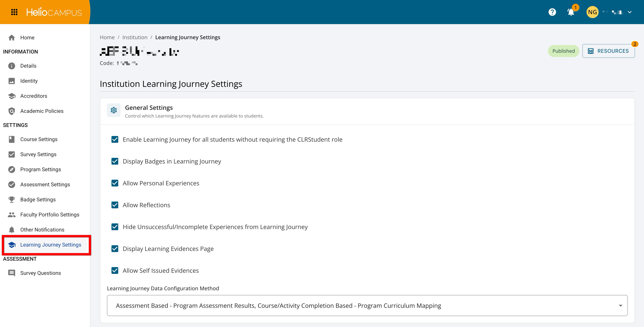Click the Course Settings book icon

(11, 139)
